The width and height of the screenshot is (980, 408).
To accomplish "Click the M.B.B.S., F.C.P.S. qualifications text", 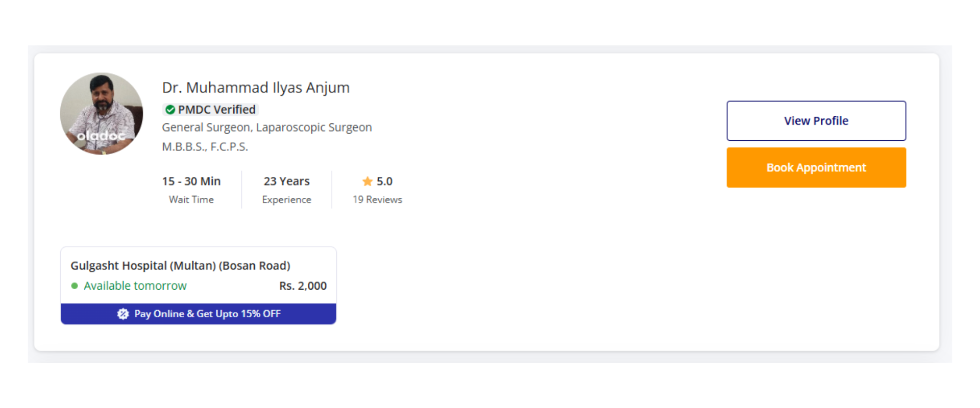I will point(205,147).
